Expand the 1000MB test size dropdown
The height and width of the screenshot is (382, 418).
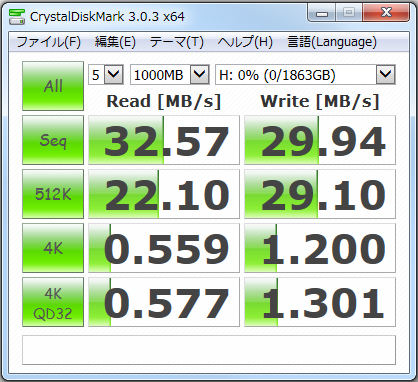(x=200, y=75)
